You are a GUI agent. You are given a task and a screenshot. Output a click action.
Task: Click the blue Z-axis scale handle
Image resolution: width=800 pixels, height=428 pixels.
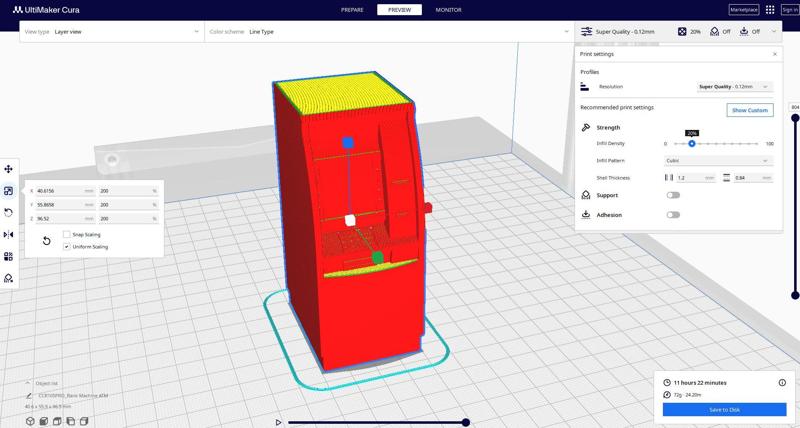(348, 142)
